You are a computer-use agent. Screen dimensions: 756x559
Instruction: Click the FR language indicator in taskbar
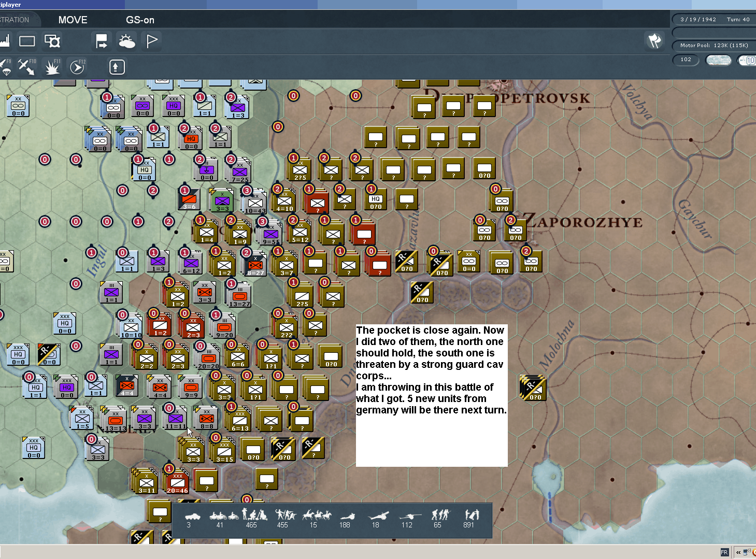pos(724,552)
